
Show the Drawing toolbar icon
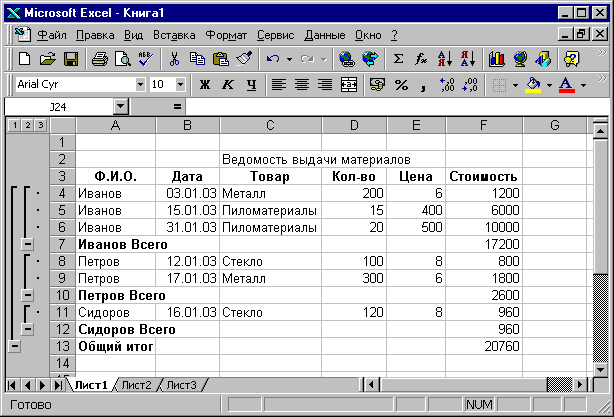tap(543, 60)
